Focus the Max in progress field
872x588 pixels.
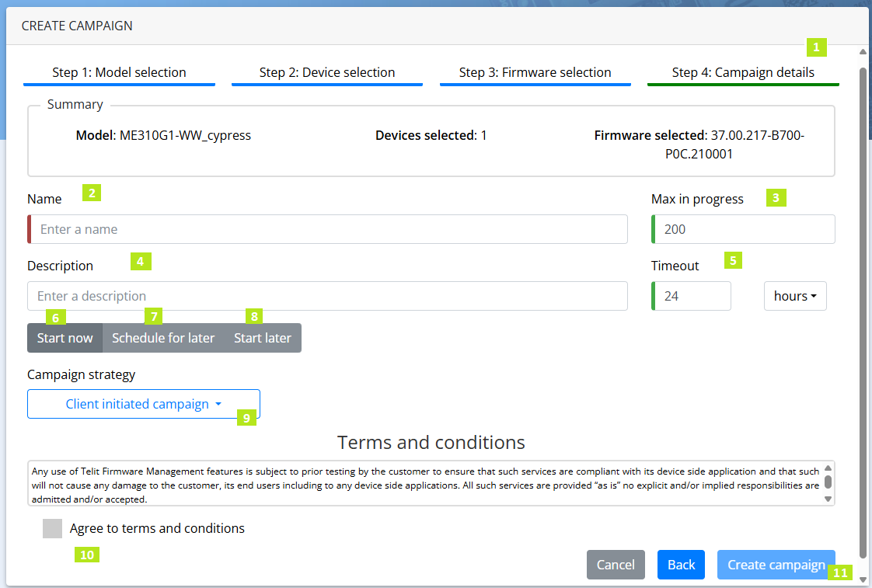click(x=743, y=229)
